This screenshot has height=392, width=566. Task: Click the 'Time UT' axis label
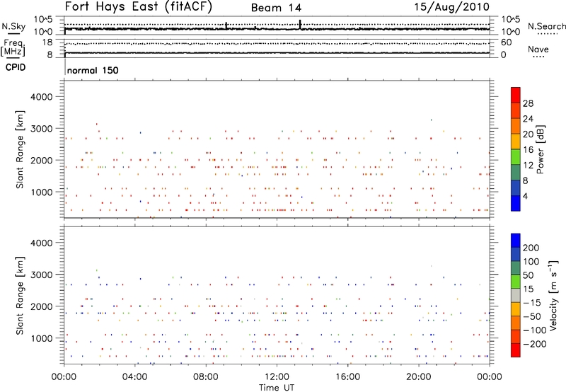click(x=277, y=388)
